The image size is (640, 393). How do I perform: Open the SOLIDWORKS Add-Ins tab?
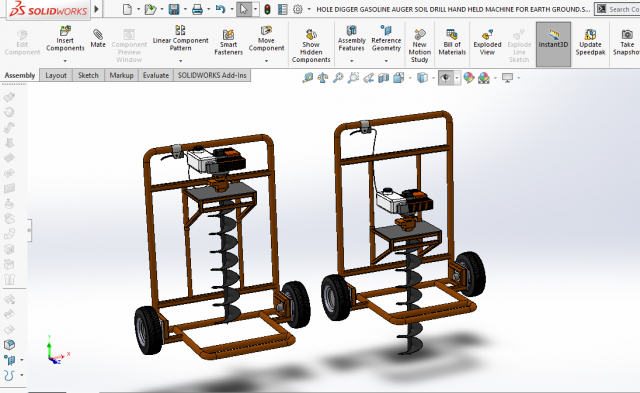(212, 75)
